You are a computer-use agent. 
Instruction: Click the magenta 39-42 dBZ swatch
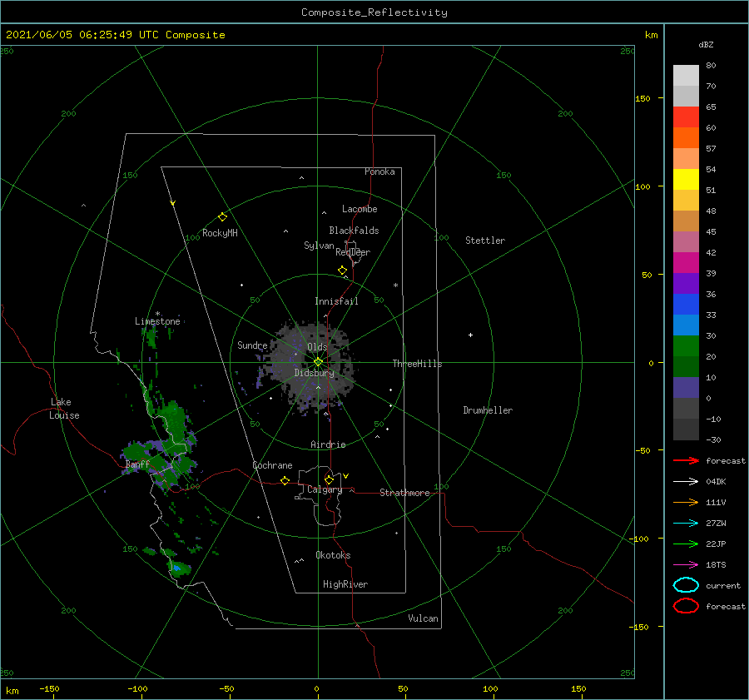coord(686,263)
